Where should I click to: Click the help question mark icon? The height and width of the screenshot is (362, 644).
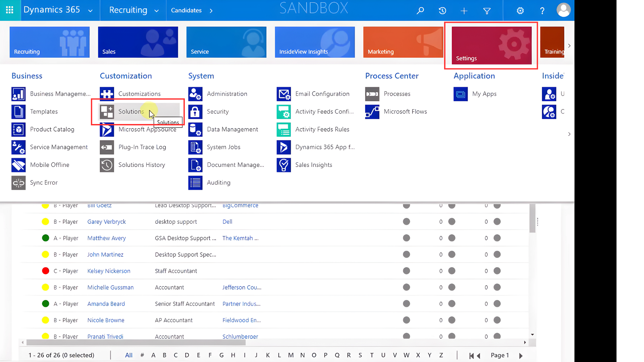[x=542, y=11]
